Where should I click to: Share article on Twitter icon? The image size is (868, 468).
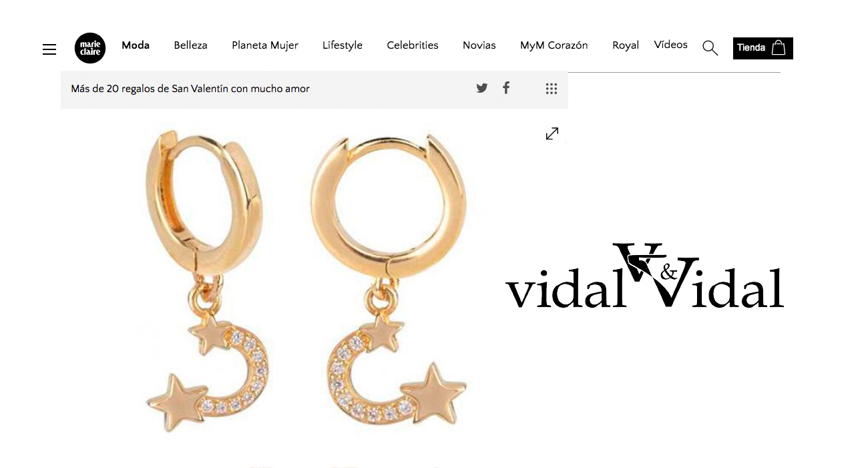(x=482, y=88)
